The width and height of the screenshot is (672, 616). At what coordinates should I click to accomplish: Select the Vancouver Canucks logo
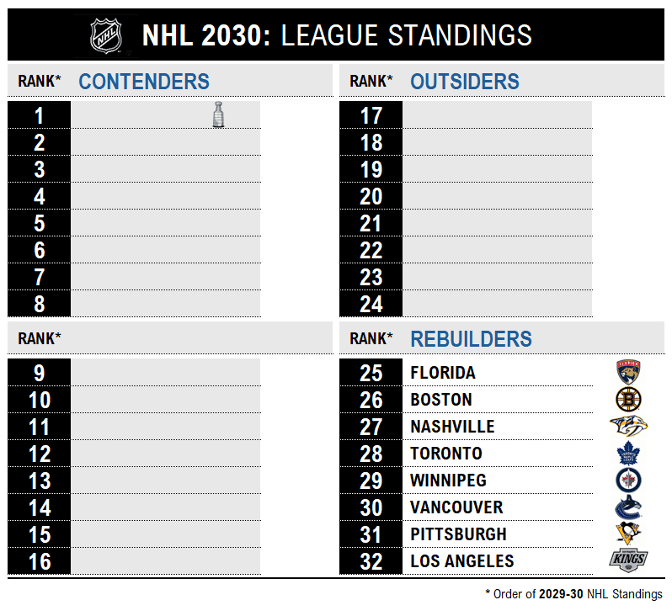pos(629,507)
